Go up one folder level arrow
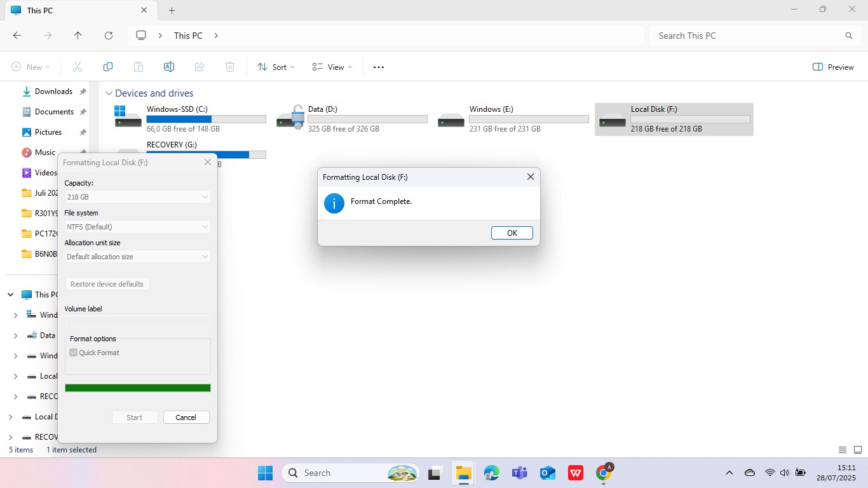This screenshot has height=488, width=868. 78,36
